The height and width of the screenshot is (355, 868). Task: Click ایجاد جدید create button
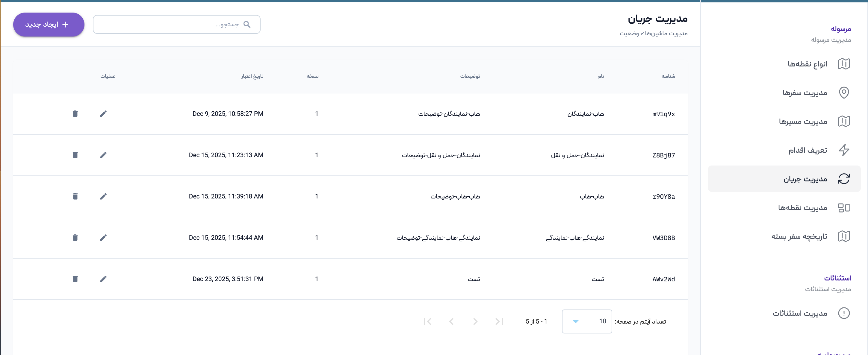pos(49,25)
